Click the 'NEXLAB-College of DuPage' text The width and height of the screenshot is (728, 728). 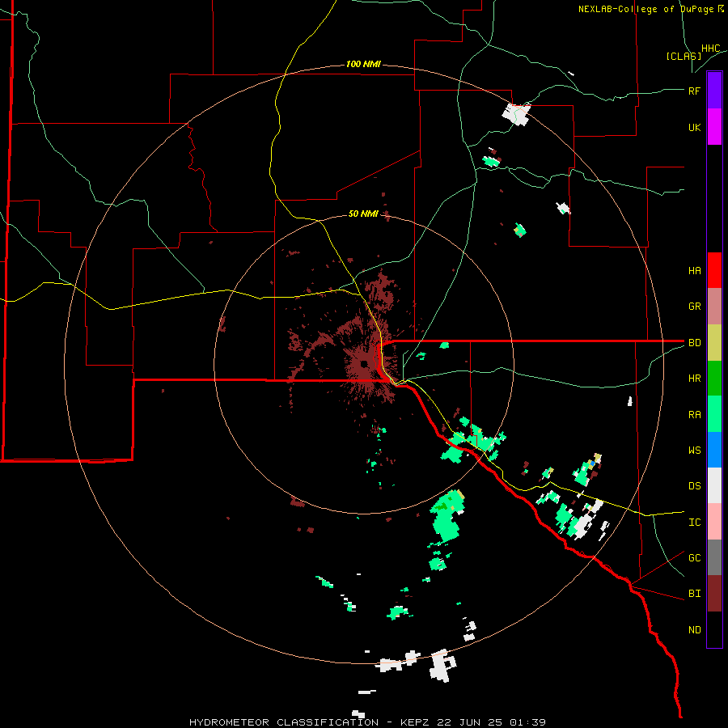[645, 9]
